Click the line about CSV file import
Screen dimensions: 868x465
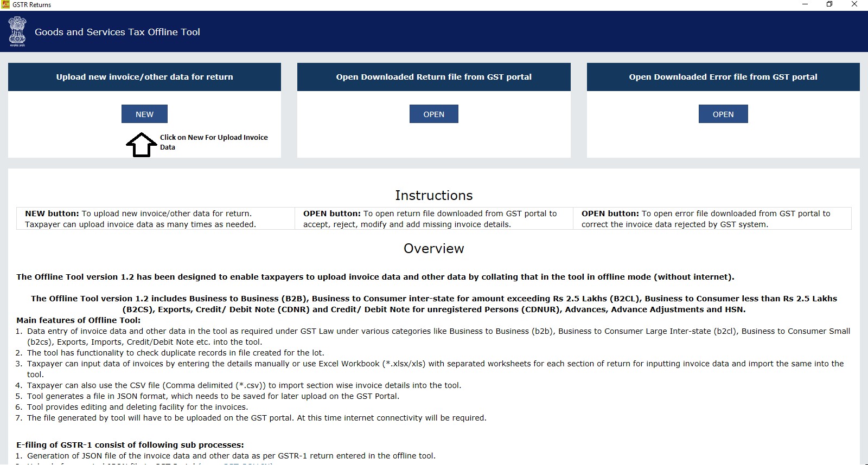tap(244, 385)
